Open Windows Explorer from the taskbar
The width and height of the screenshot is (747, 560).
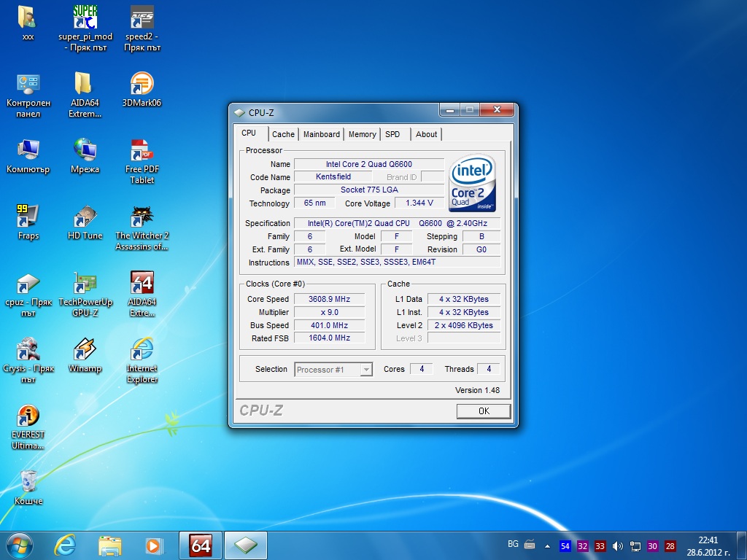109,545
